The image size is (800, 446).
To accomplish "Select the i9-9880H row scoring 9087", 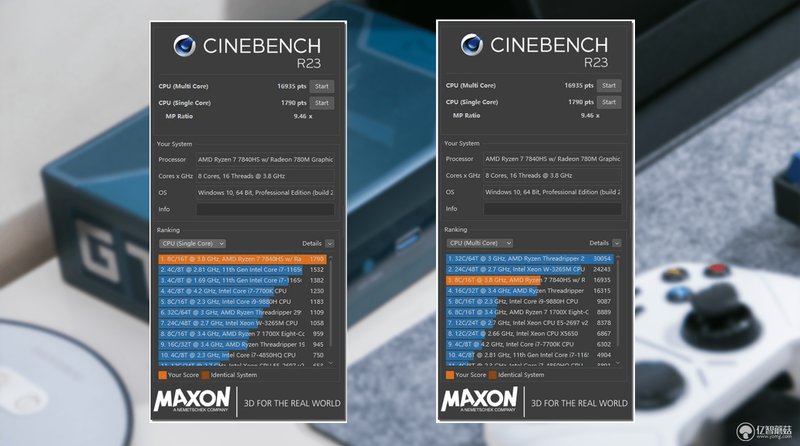I will coord(529,301).
